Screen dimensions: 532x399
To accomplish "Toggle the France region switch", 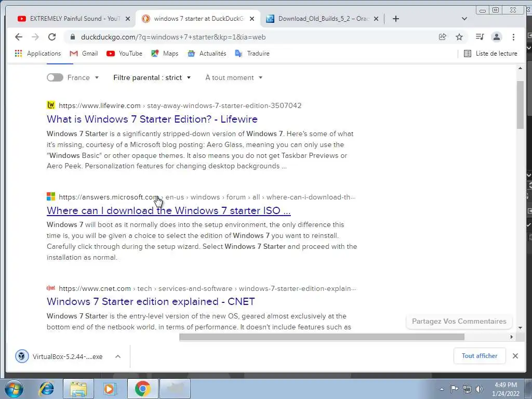I will pyautogui.click(x=55, y=77).
